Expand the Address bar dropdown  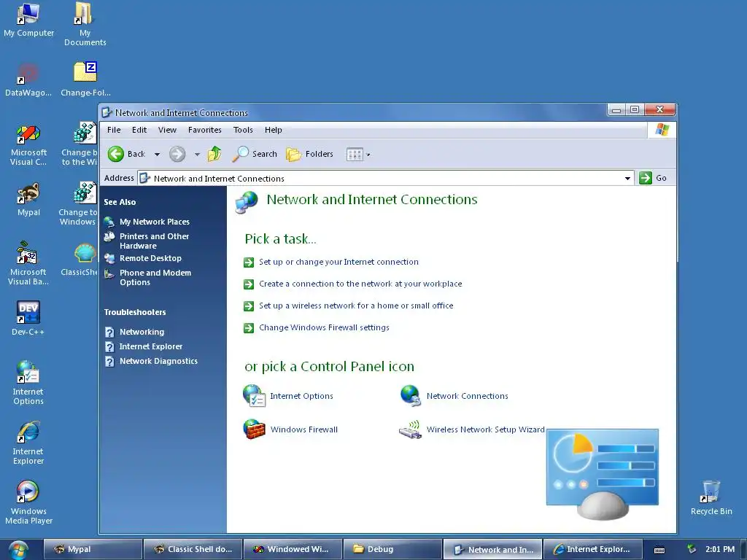(x=627, y=179)
